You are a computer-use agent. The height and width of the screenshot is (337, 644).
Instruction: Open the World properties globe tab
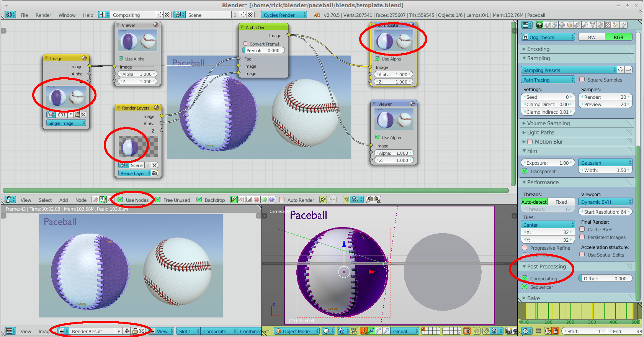[x=562, y=25]
